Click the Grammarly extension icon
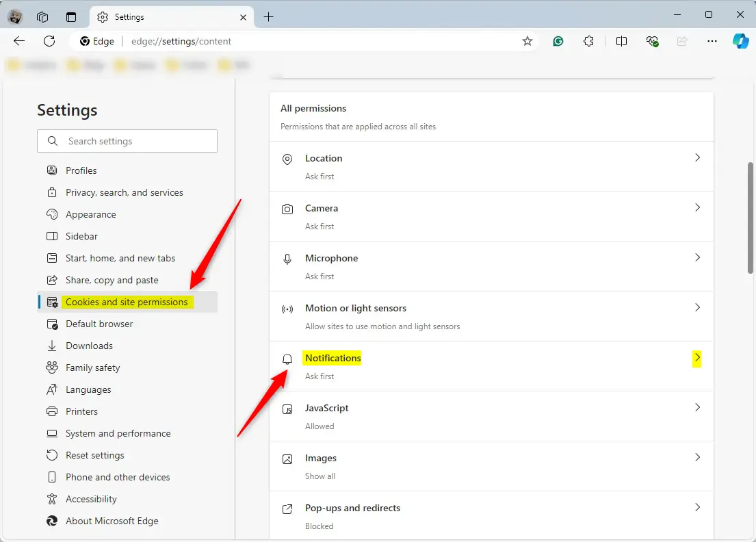The image size is (756, 542). tap(558, 41)
